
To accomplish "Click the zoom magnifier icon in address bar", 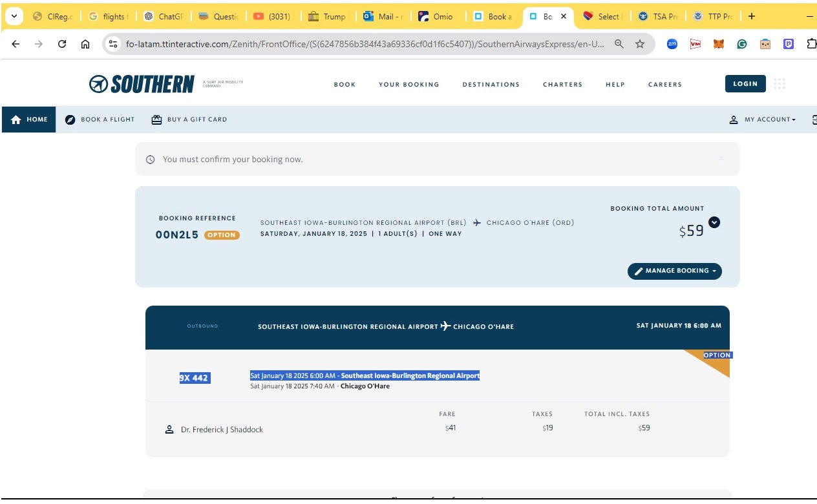I will (619, 44).
